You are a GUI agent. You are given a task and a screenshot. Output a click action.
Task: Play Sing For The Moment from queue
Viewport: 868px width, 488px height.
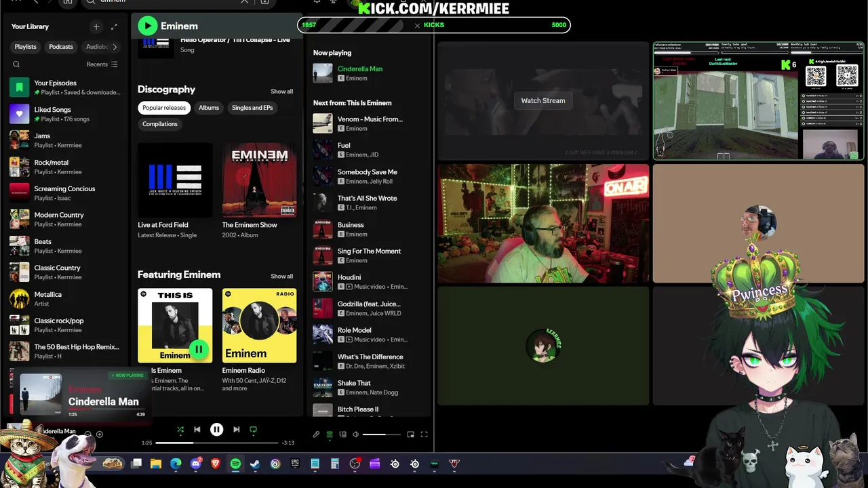369,256
